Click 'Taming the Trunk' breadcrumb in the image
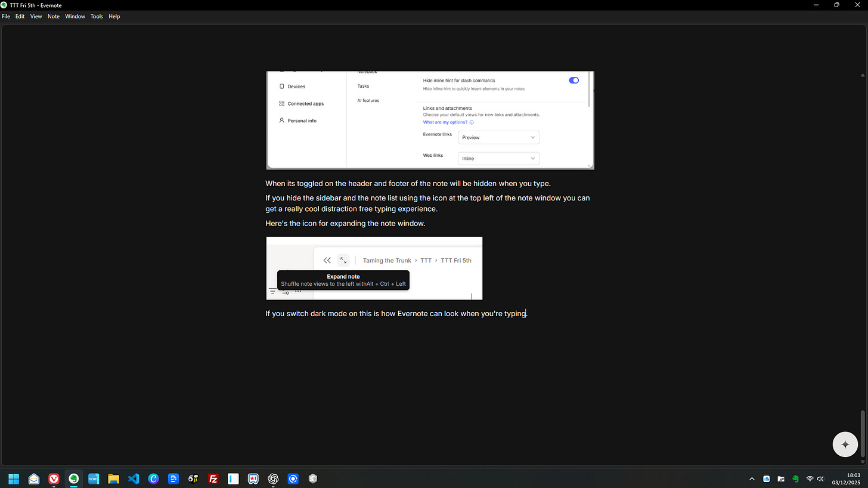 pos(387,261)
